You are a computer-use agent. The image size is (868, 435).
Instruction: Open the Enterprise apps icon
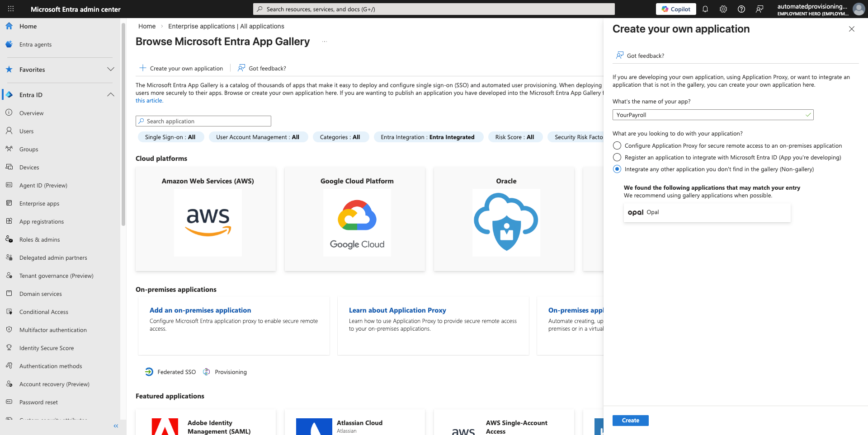click(x=9, y=203)
